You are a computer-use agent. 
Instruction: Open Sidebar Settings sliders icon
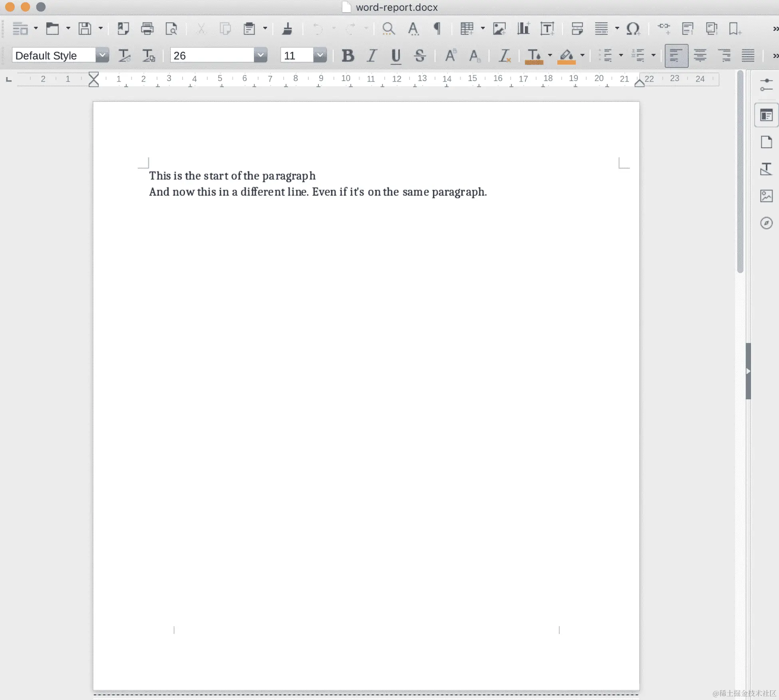click(766, 85)
